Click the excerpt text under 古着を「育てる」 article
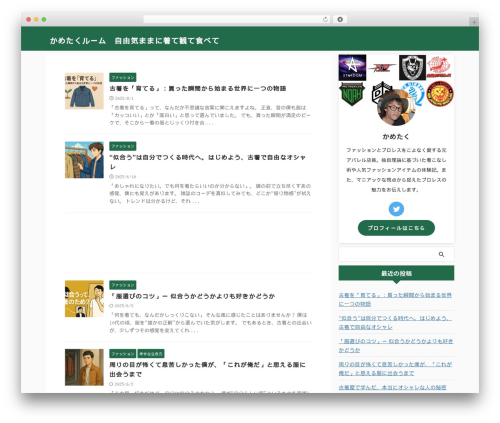The image size is (500, 423). (x=210, y=115)
